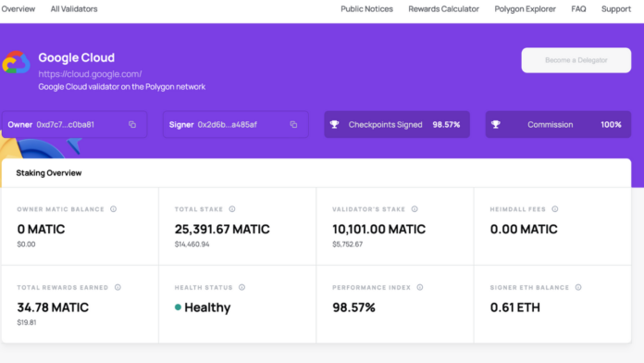The height and width of the screenshot is (363, 644).
Task: Click the green Healthy status dot
Action: [x=178, y=307]
